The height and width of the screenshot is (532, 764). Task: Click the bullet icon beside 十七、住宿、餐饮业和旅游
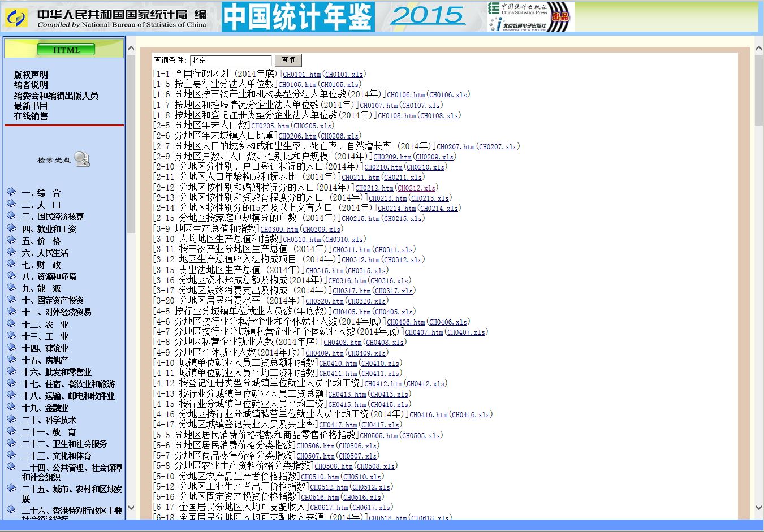(11, 383)
